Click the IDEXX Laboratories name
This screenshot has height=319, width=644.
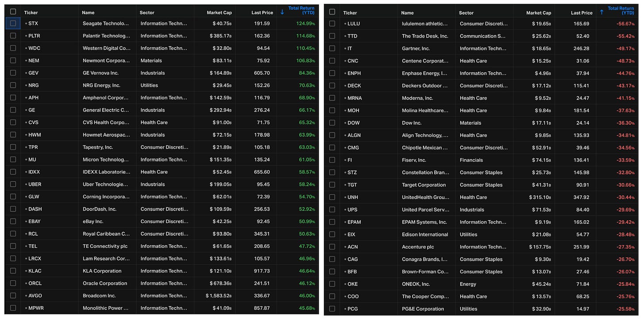point(106,172)
